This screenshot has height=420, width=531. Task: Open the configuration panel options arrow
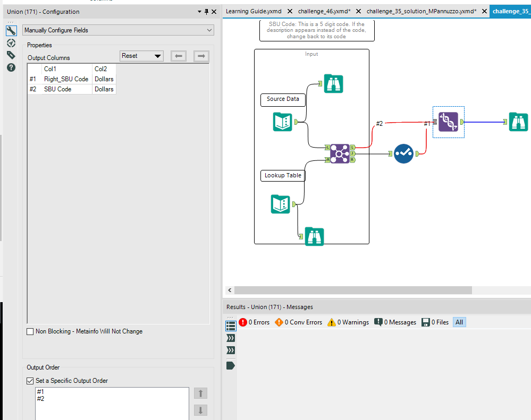coord(199,11)
